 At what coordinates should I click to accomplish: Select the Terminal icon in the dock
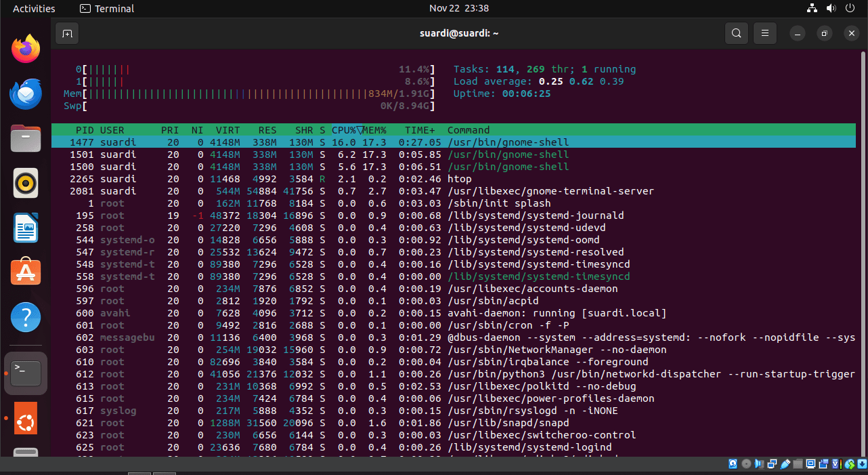(x=26, y=373)
